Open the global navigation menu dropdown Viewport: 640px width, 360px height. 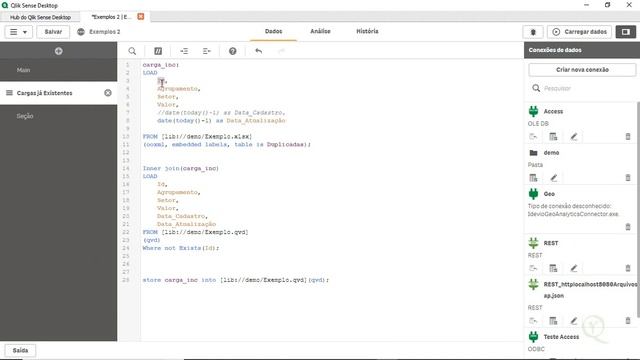18,32
